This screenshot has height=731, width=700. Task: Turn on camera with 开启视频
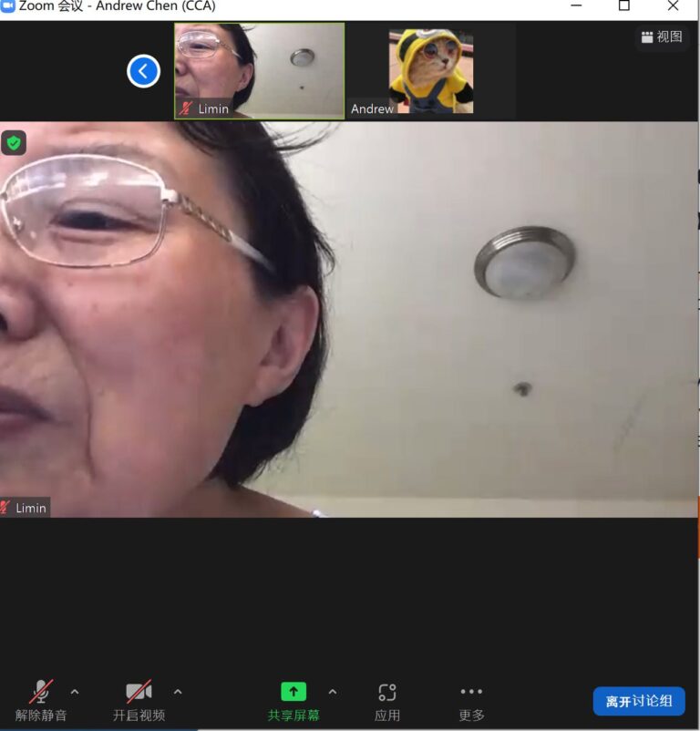coord(139,700)
